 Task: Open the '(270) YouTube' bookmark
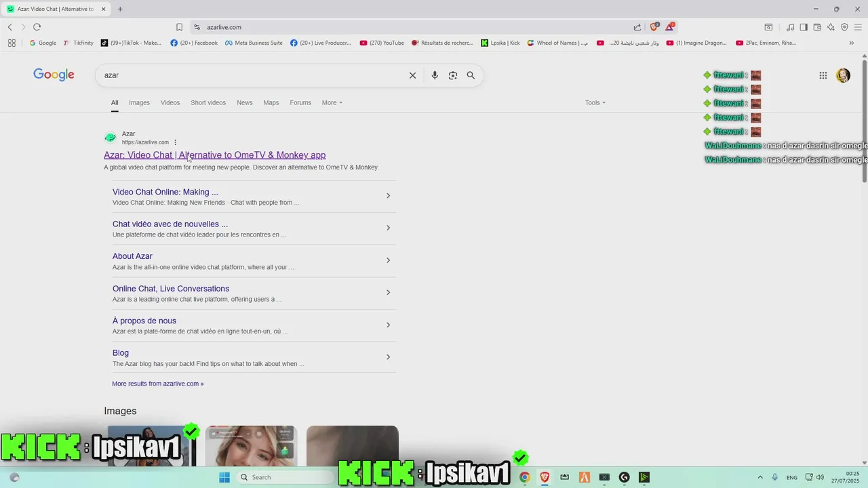(382, 43)
